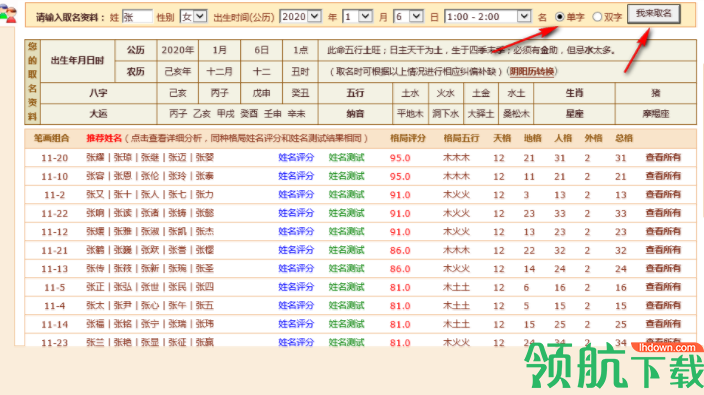Viewport: 704px width, 395px height.
Task: Click the name 张杰 in the 11-12 row
Action: [x=204, y=232]
